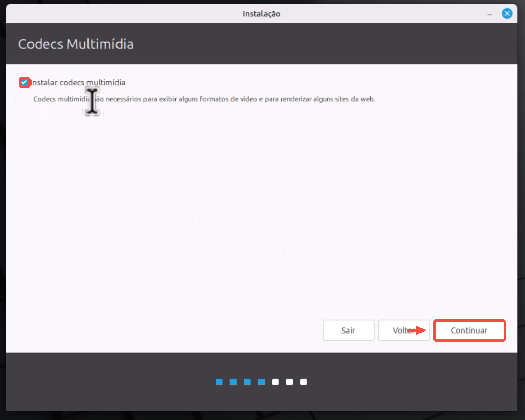This screenshot has height=420, width=525.
Task: Click the 'Codecs Multimídia' page heading
Action: [x=76, y=44]
